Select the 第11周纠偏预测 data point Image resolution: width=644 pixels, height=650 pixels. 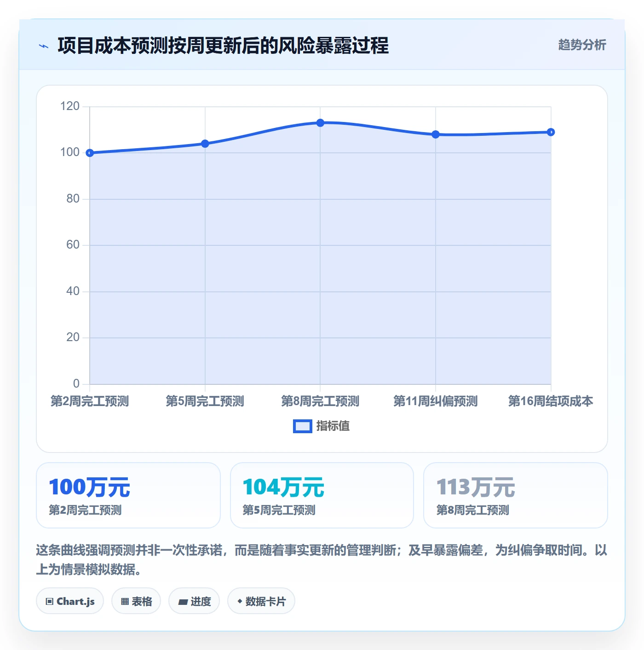click(x=436, y=134)
